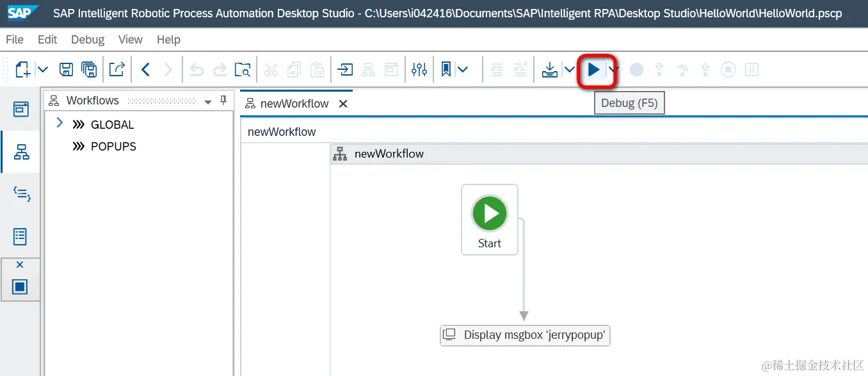Click the greyed round record/breakpoint icon
The image size is (868, 376).
636,69
